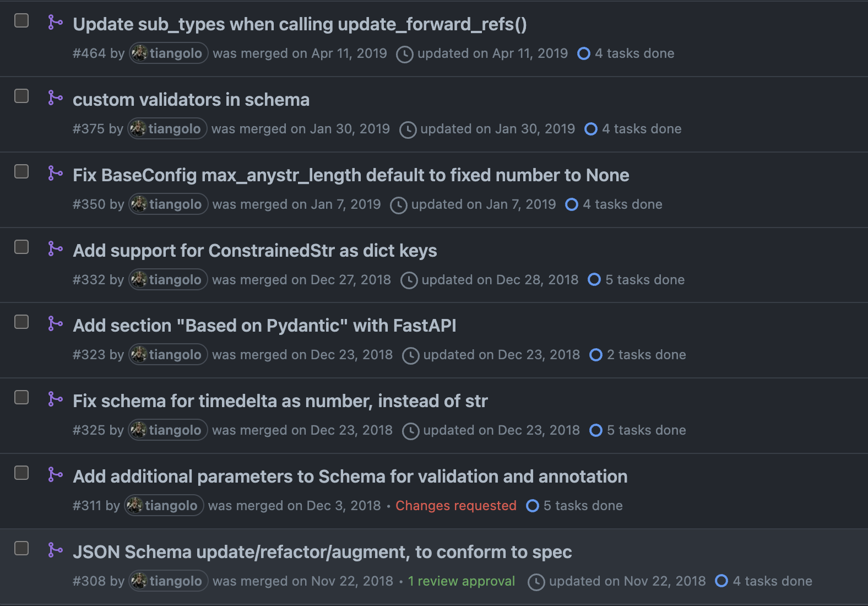868x606 pixels.
Task: Click merged PR icon for "custom validators in schema"
Action: (x=55, y=98)
